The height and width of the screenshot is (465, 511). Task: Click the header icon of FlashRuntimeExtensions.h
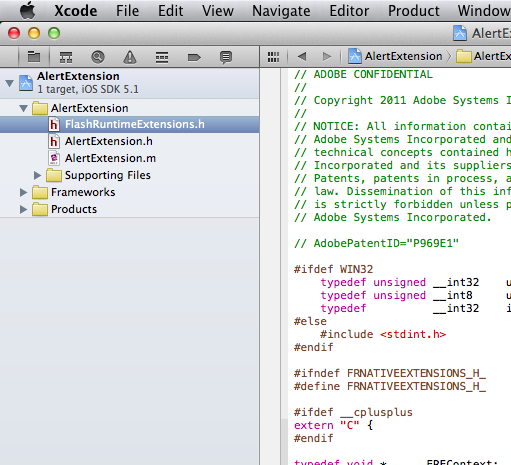click(54, 124)
